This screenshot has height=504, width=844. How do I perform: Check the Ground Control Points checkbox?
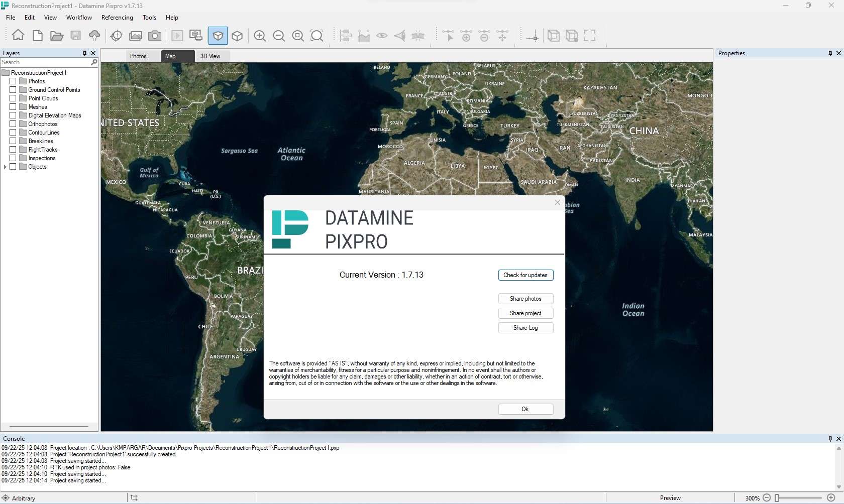(x=13, y=90)
